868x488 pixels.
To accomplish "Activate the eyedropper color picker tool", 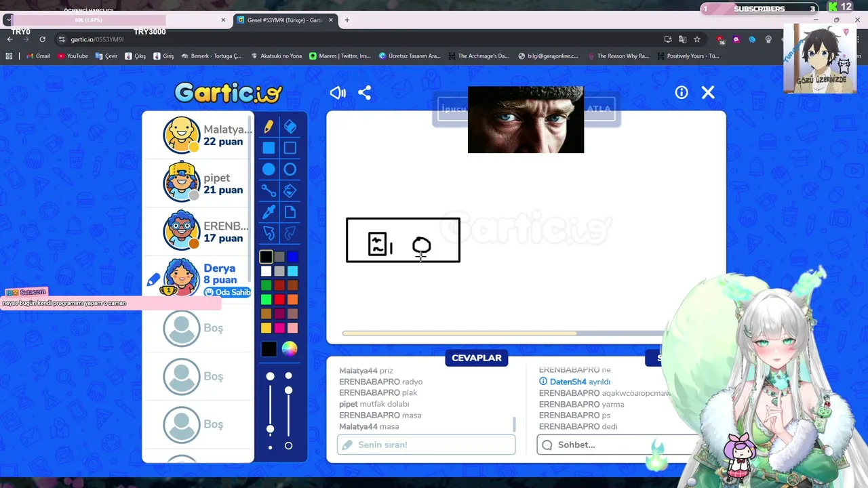I will (x=269, y=212).
